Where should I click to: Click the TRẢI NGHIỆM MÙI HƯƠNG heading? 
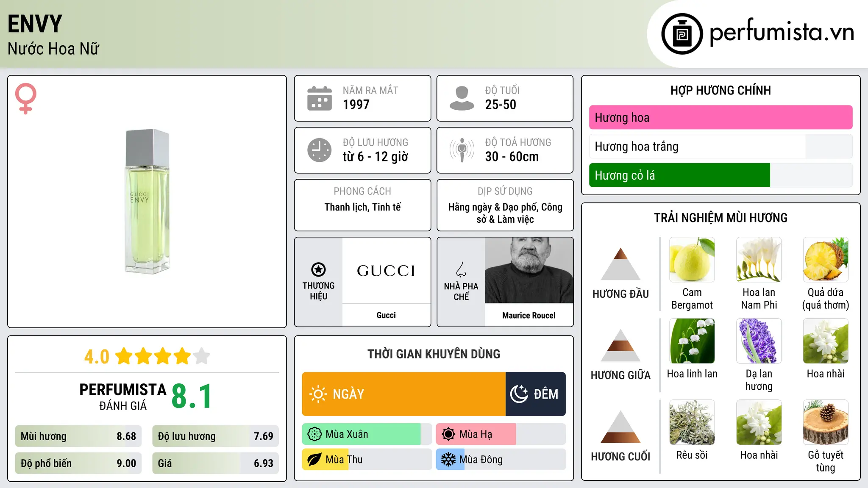tap(721, 218)
